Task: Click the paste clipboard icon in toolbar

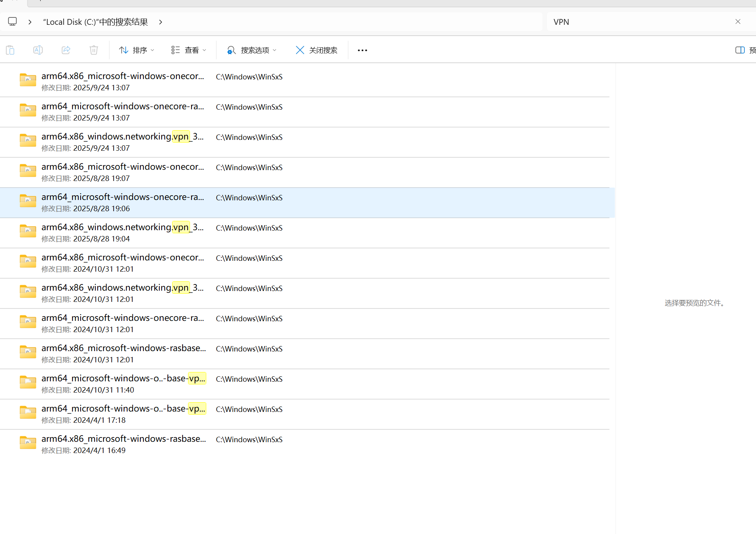Action: click(10, 50)
